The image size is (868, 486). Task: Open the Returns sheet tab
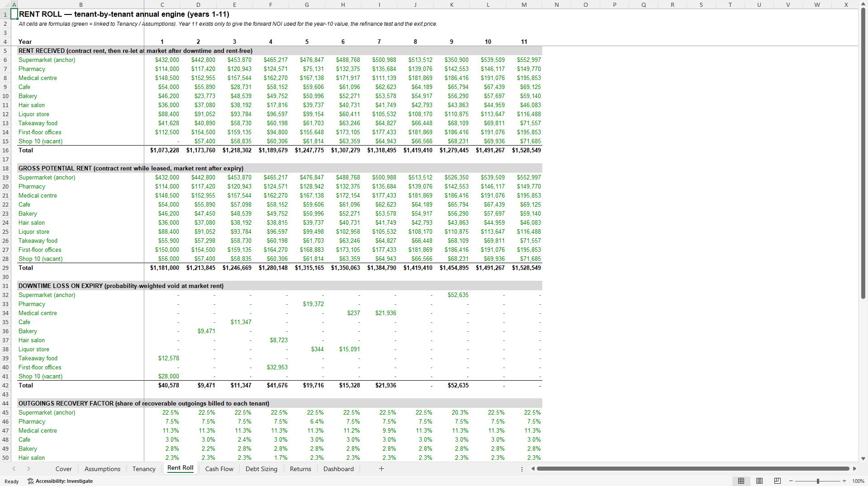pyautogui.click(x=300, y=469)
